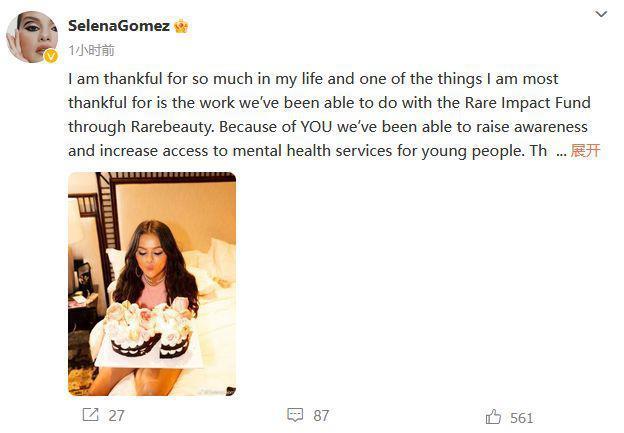Open comments via the speech bubble icon
The width and height of the screenshot is (624, 433).
[x=295, y=414]
